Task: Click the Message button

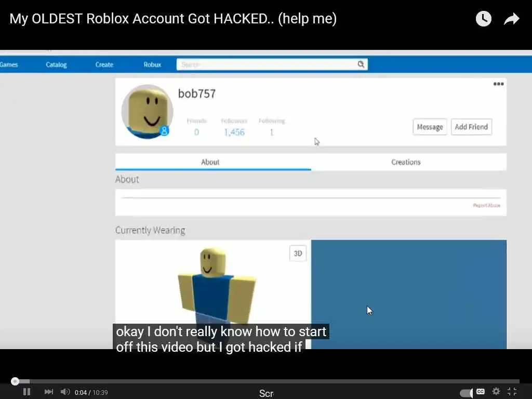Action: click(430, 127)
